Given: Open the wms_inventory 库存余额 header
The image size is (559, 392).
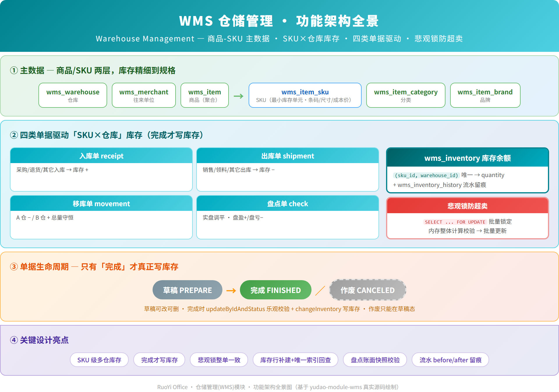Looking at the screenshot, I should [x=468, y=158].
